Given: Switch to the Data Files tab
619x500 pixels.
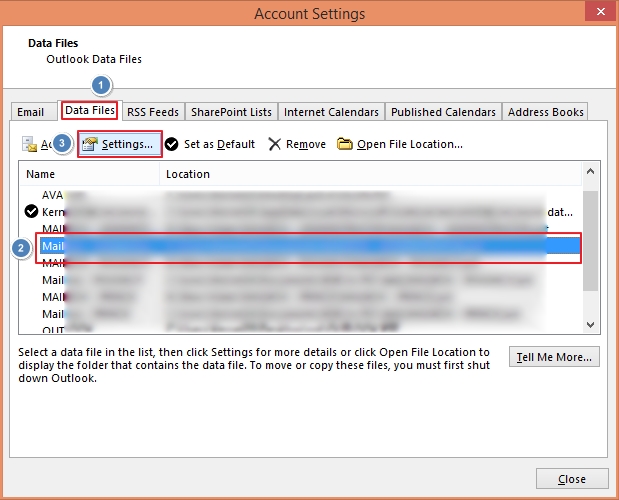Looking at the screenshot, I should 90,110.
